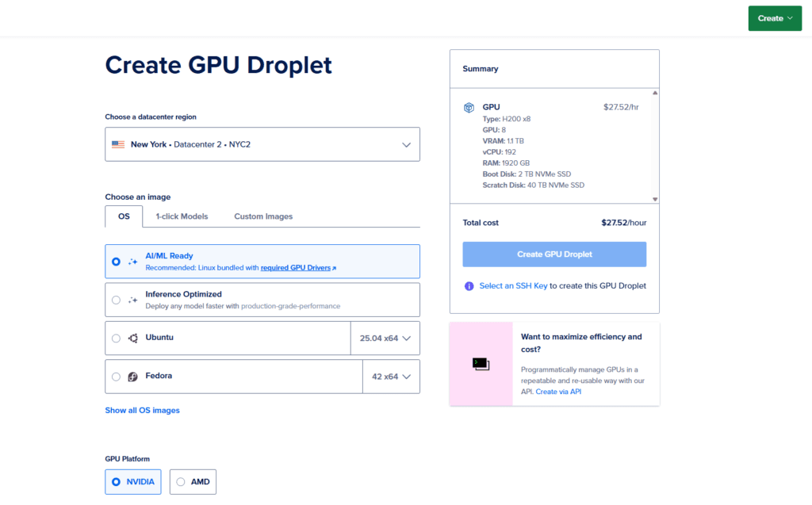812x505 pixels.
Task: Select AMD as the GPU platform
Action: point(193,482)
